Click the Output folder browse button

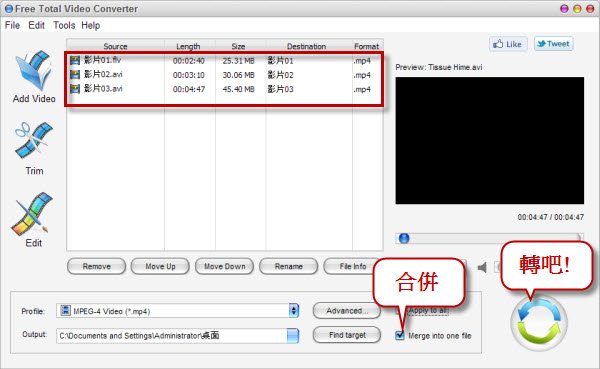[x=293, y=336]
